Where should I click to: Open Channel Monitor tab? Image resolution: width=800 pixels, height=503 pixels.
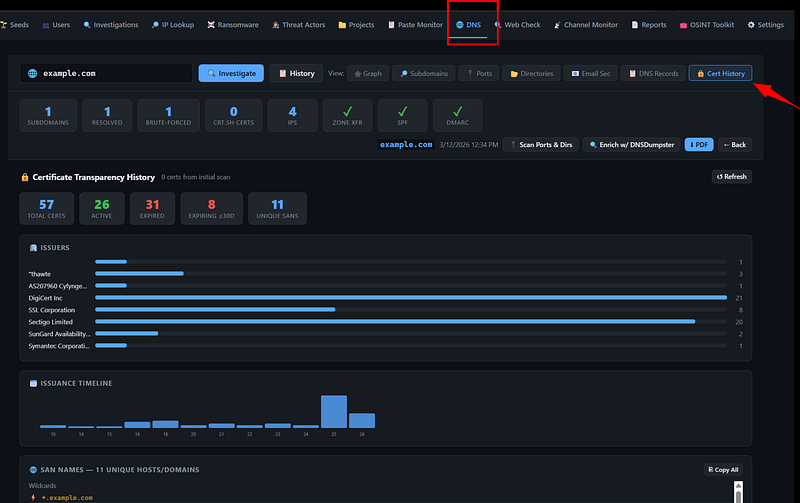[586, 24]
